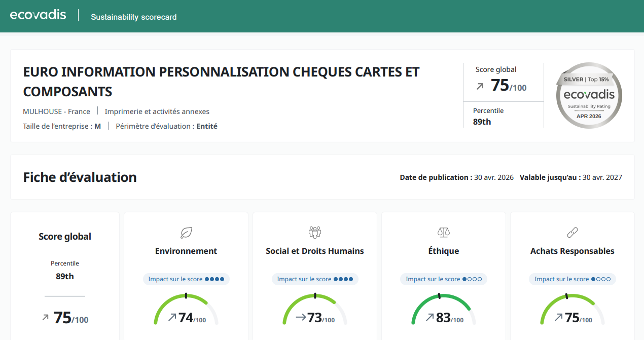
Task: Click the header Score global 75/100 value
Action: [509, 86]
